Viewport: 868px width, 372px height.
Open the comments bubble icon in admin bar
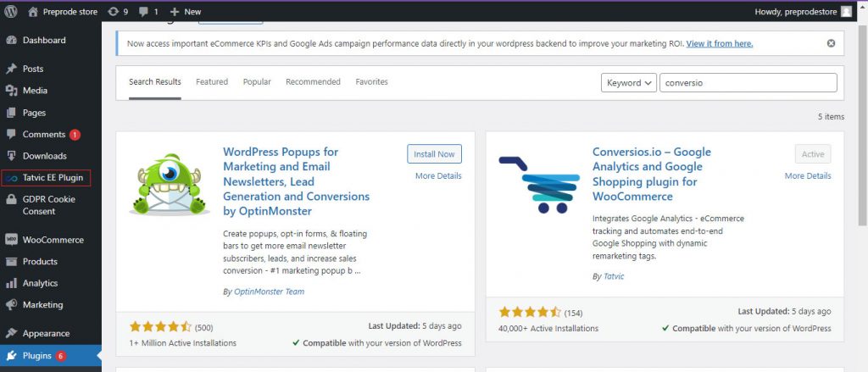pyautogui.click(x=143, y=12)
